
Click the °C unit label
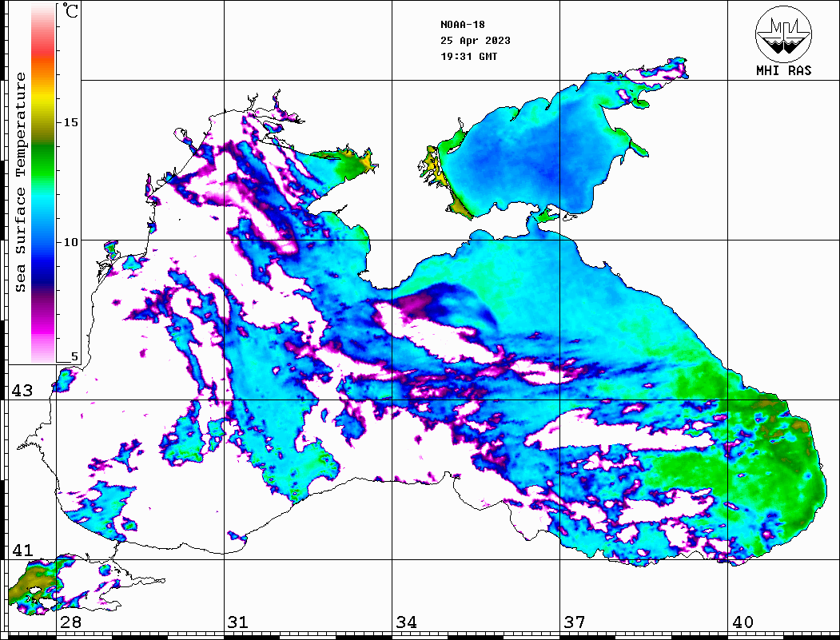(70, 10)
